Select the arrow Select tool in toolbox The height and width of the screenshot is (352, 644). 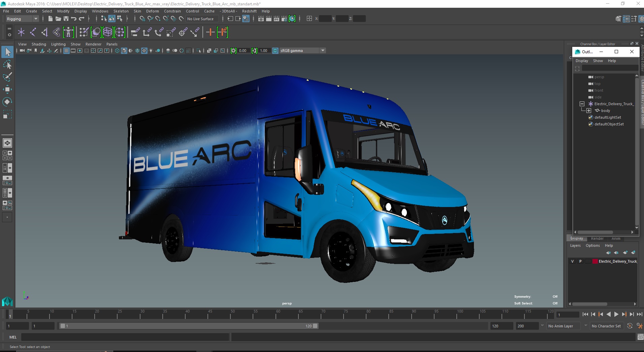(x=7, y=52)
